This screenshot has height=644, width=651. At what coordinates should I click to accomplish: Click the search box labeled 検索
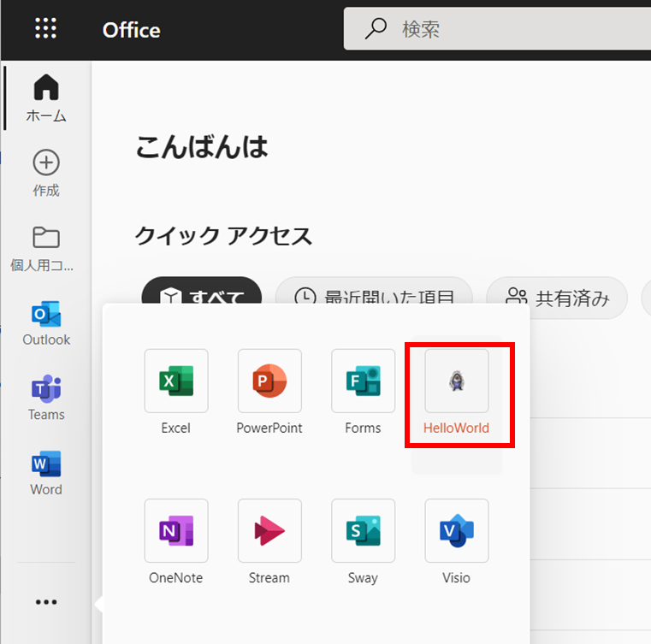point(497,28)
